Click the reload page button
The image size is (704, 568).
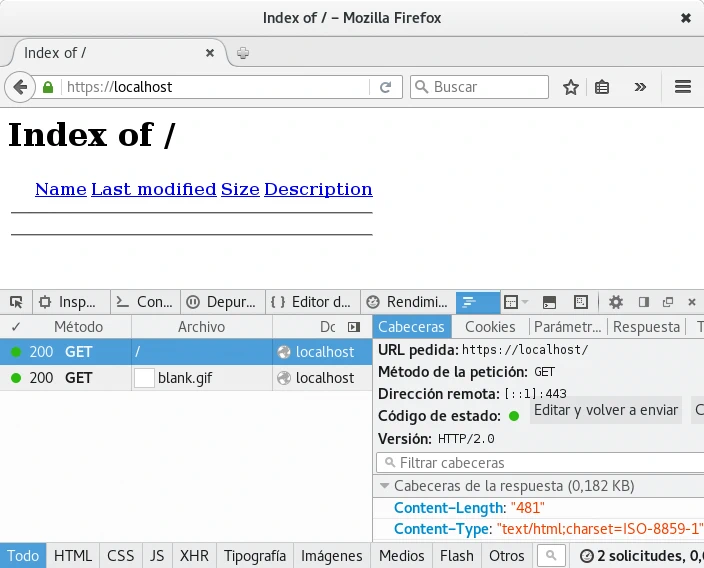pos(385,87)
